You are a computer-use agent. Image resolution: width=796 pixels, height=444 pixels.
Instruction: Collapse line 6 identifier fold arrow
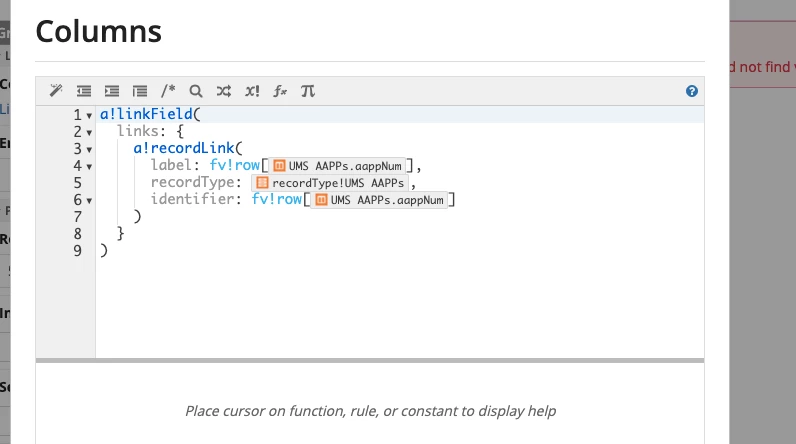pos(89,201)
